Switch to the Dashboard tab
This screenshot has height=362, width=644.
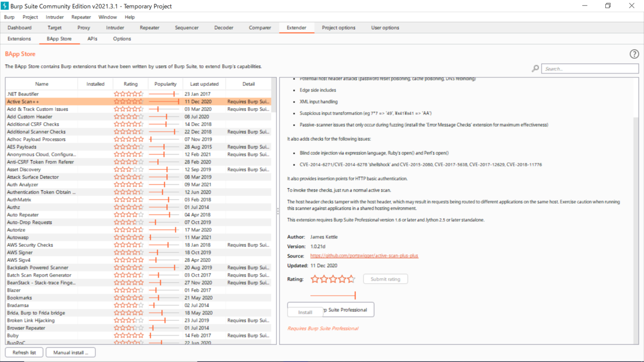click(19, 28)
